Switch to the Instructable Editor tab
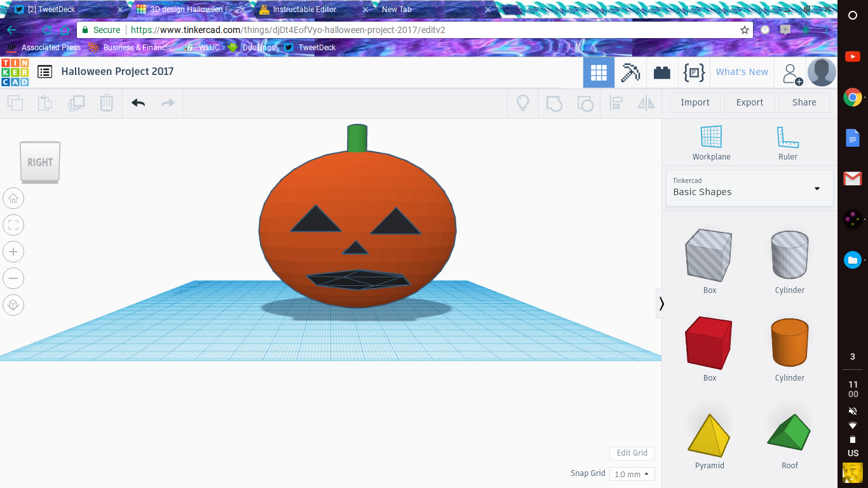868x488 pixels. click(x=311, y=10)
